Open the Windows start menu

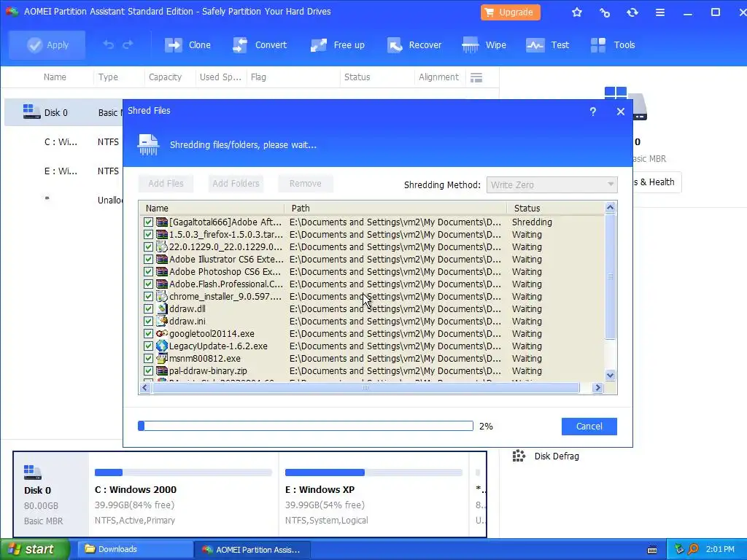[34, 549]
